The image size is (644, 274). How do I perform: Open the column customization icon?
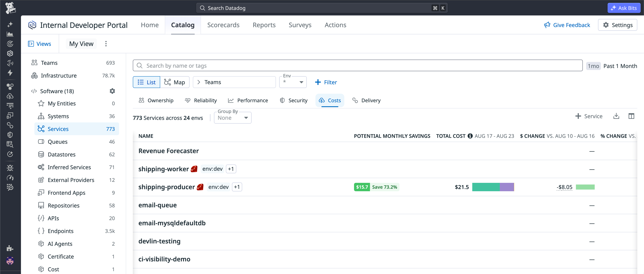point(631,116)
